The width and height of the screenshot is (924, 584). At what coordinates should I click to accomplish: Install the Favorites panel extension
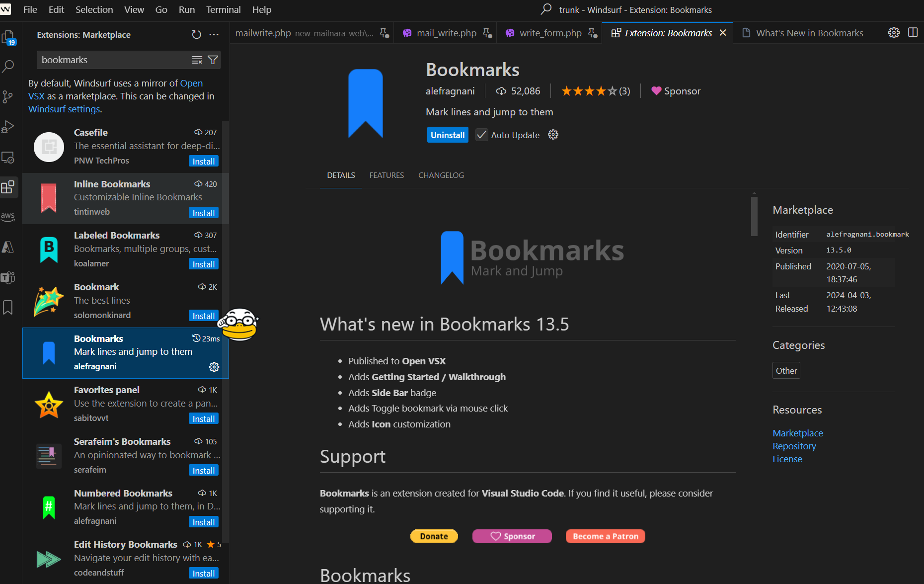click(204, 419)
